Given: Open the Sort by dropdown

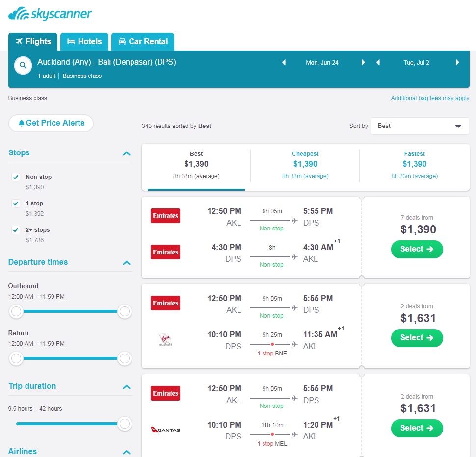Looking at the screenshot, I should click(420, 126).
